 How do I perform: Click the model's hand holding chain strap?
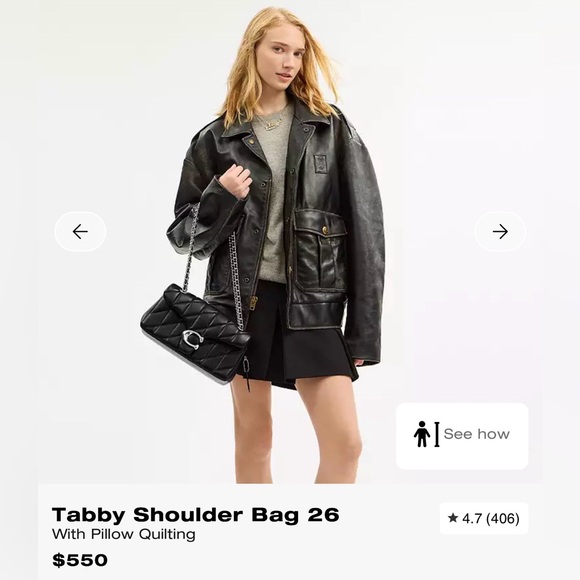click(x=236, y=180)
